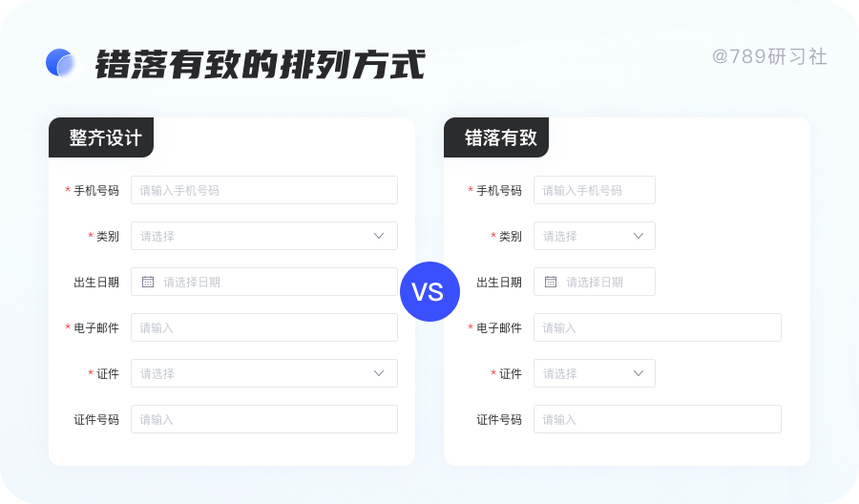Image resolution: width=859 pixels, height=504 pixels.
Task: Focus the right 证件号码 input field
Action: (x=658, y=419)
